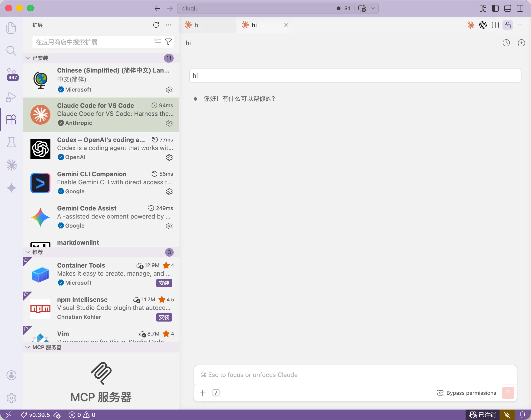The height and width of the screenshot is (420, 531).
Task: Select Codex OpenAI extension row
Action: click(101, 149)
